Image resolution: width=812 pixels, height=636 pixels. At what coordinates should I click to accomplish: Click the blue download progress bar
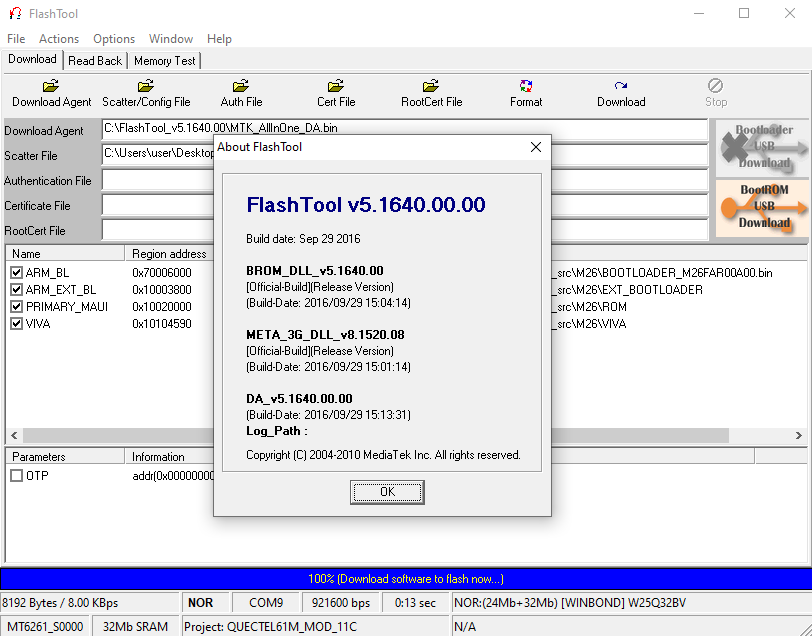[x=405, y=579]
